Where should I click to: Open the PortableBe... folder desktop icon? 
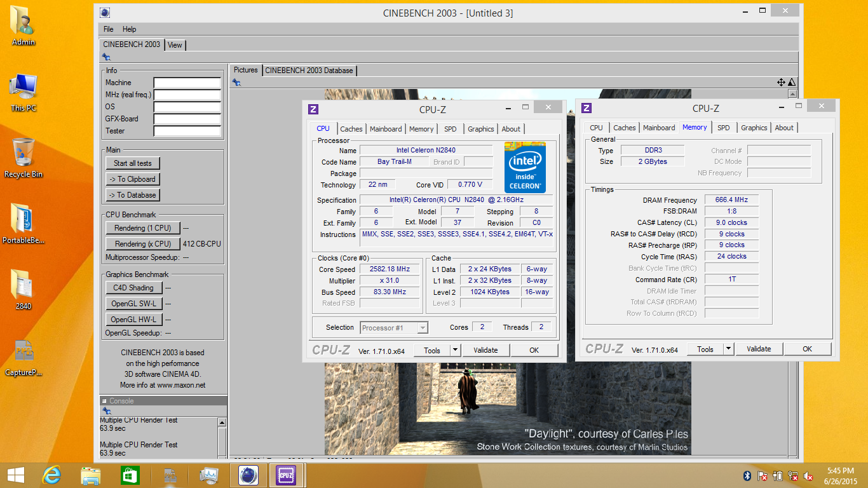[x=24, y=224]
